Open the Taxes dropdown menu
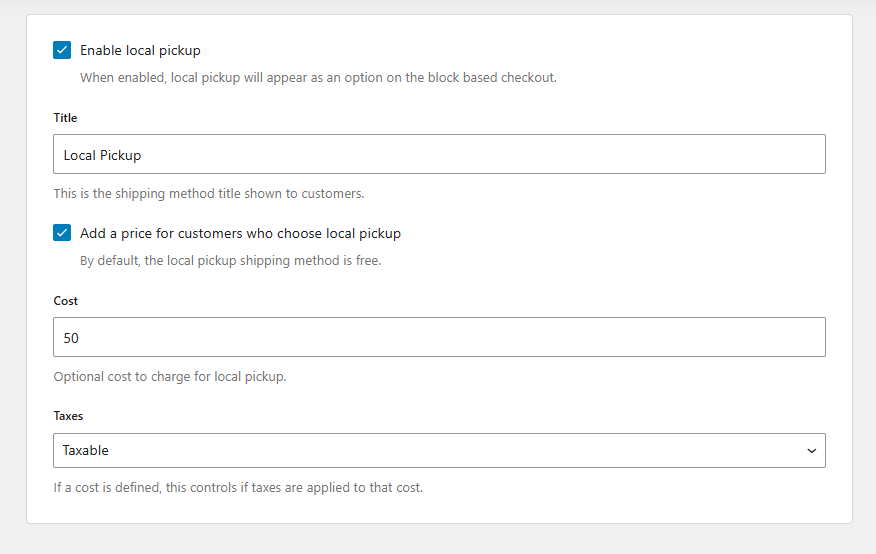 [439, 450]
